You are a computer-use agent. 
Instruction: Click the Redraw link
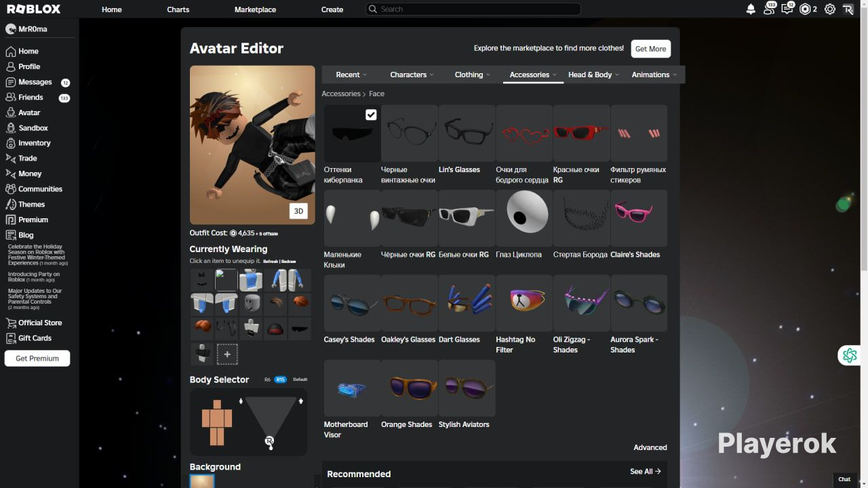[x=289, y=261]
